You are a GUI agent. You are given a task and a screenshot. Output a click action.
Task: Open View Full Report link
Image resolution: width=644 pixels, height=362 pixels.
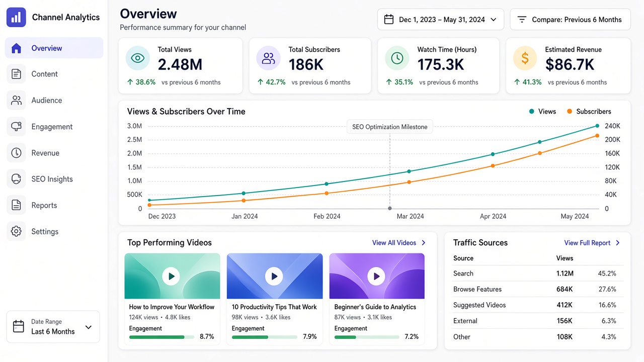pyautogui.click(x=592, y=243)
